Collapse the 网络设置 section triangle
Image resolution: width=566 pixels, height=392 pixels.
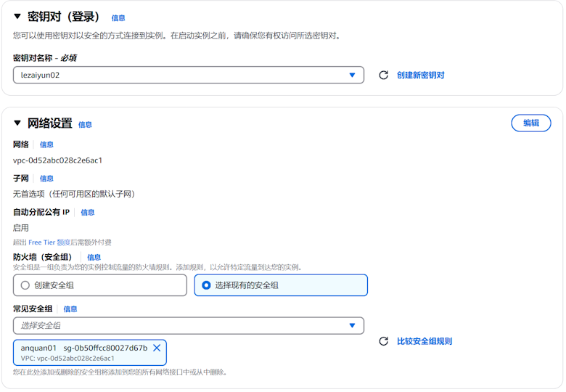tap(17, 123)
